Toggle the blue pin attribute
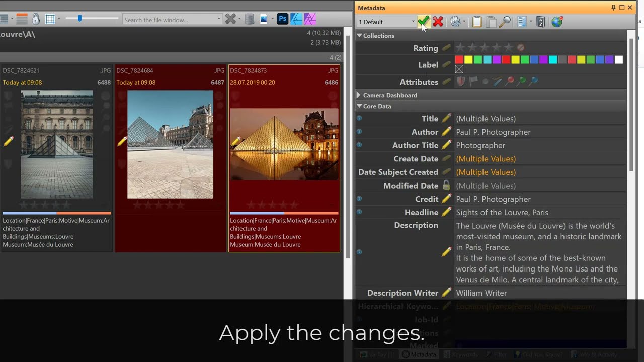The width and height of the screenshot is (644, 362). [x=534, y=81]
